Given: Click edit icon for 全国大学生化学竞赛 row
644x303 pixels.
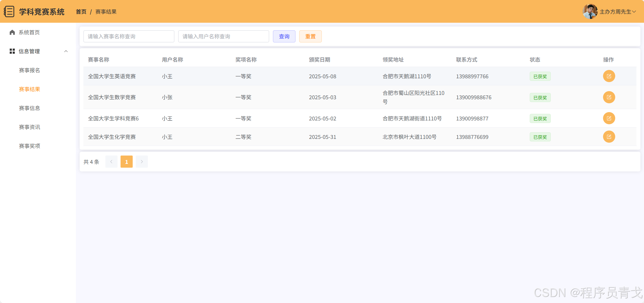Looking at the screenshot, I should 609,137.
